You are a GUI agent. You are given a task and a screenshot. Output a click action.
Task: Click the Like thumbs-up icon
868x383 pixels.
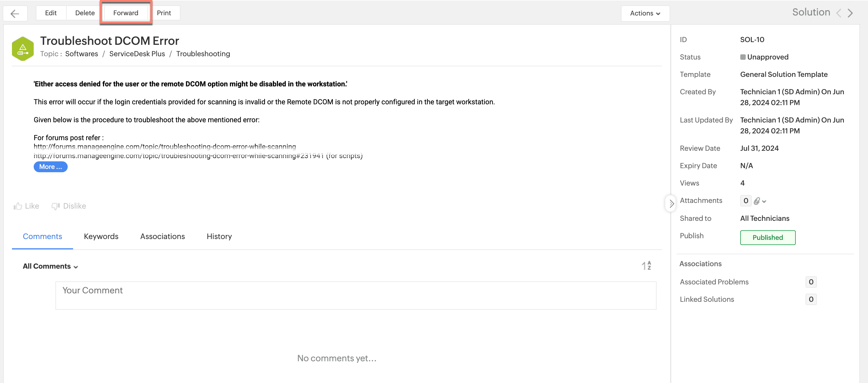coord(18,206)
